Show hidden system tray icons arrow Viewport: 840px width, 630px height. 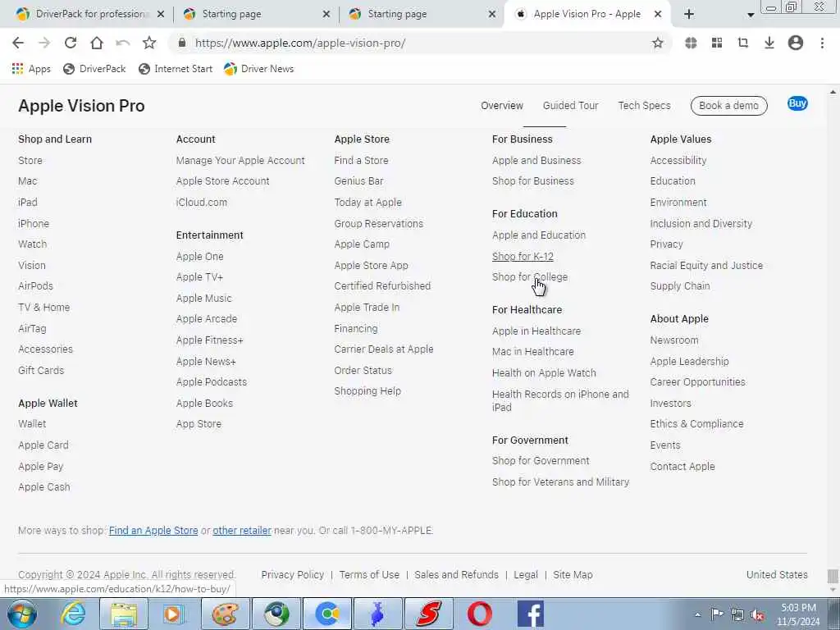tap(697, 615)
